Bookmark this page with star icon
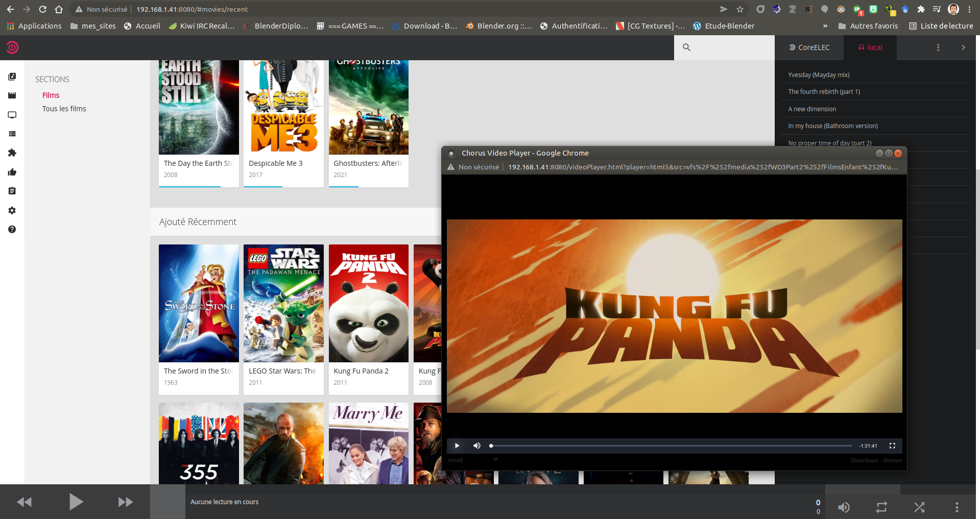Image resolution: width=980 pixels, height=519 pixels. (740, 9)
